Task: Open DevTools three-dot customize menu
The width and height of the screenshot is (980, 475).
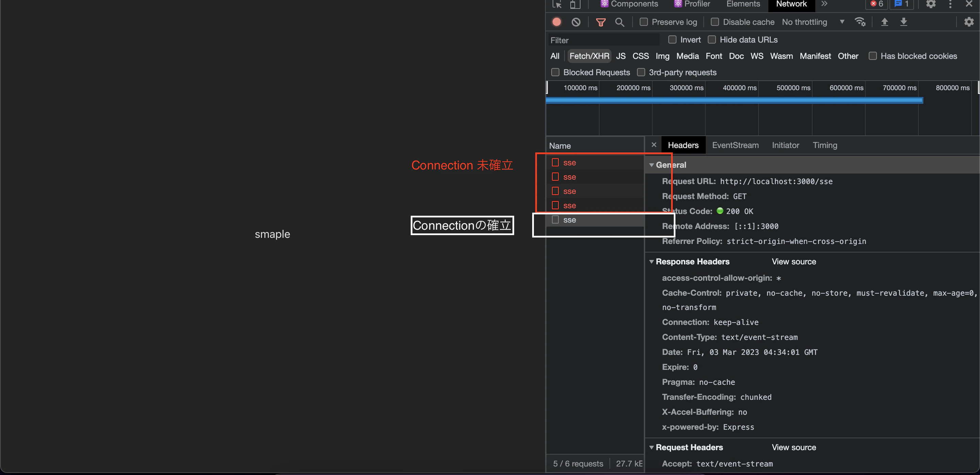Action: click(x=950, y=4)
